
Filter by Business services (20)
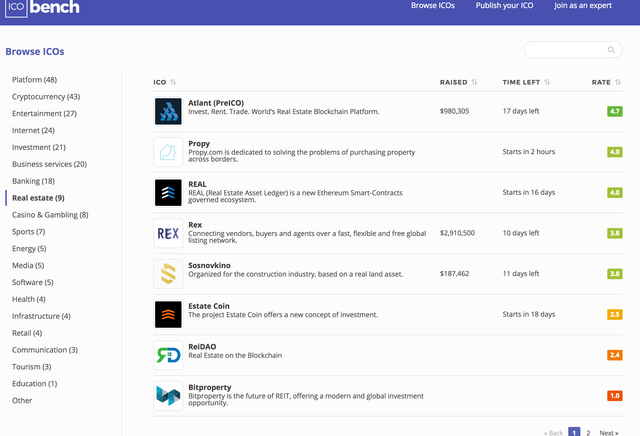(49, 164)
